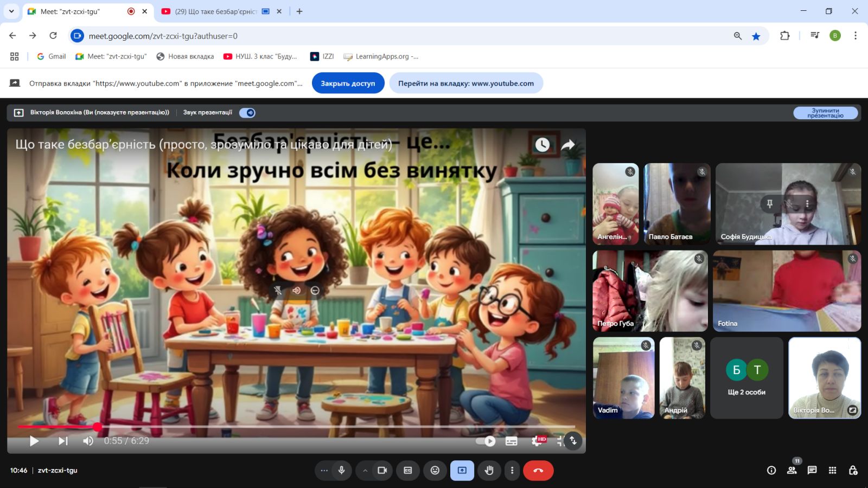Click Зупинити презентацію button
The width and height of the screenshot is (868, 488).
(x=825, y=113)
